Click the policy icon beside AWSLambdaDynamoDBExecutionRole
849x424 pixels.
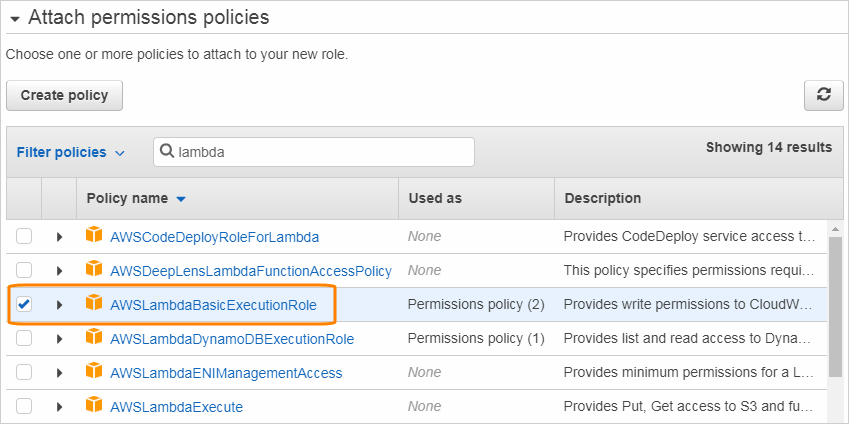coord(94,338)
